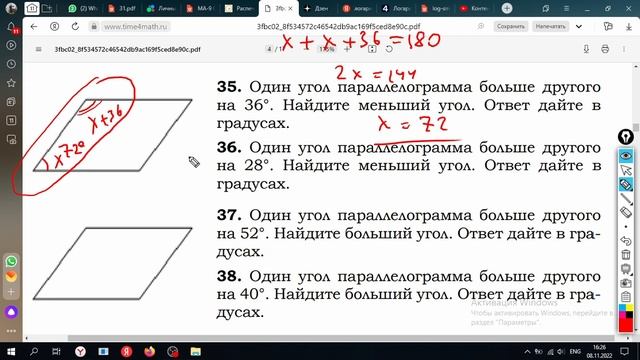
Task: Click the vertical scrollbar thumb
Action: tap(636, 127)
